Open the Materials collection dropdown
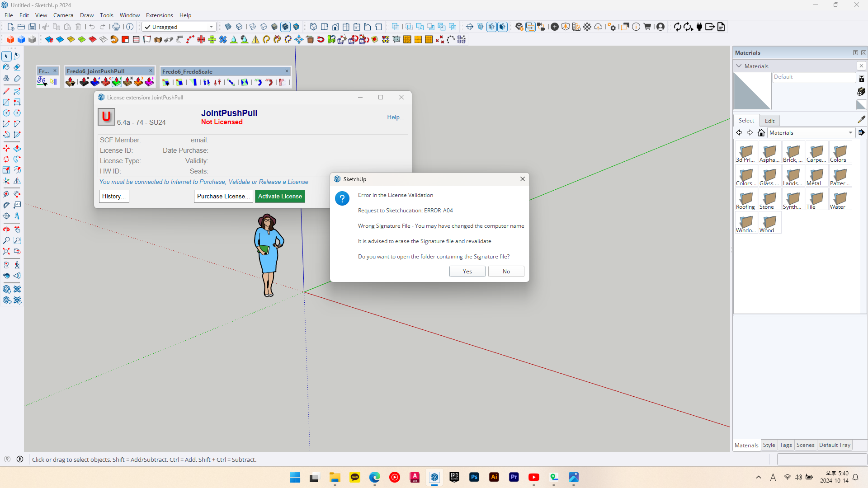This screenshot has width=868, height=488. [849, 132]
